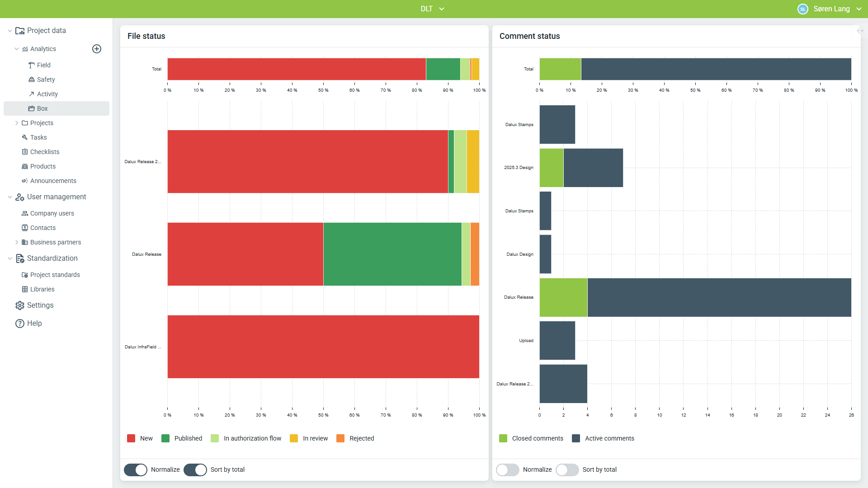Enable Normalize toggle in Comment status
Image resolution: width=868 pixels, height=488 pixels.
click(508, 469)
